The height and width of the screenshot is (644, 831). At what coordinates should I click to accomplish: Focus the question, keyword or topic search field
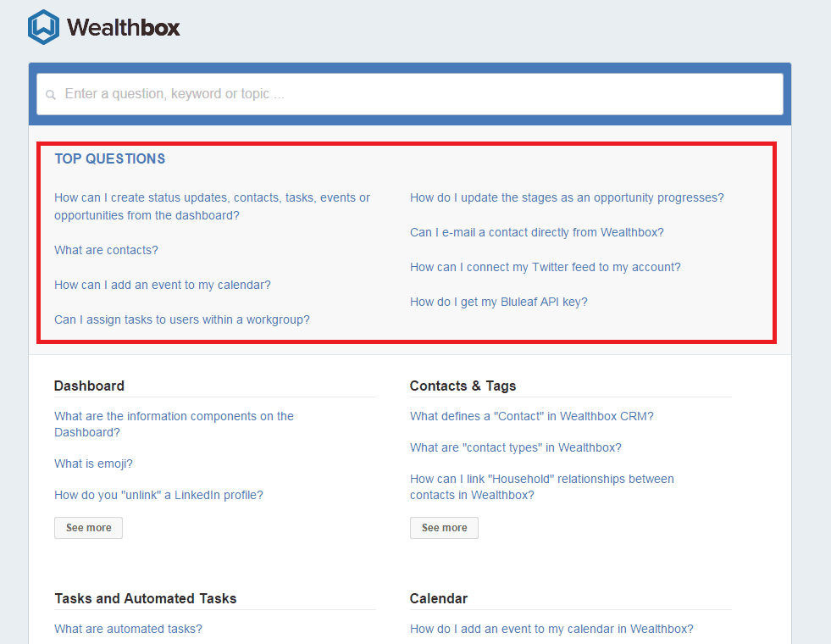click(x=410, y=94)
